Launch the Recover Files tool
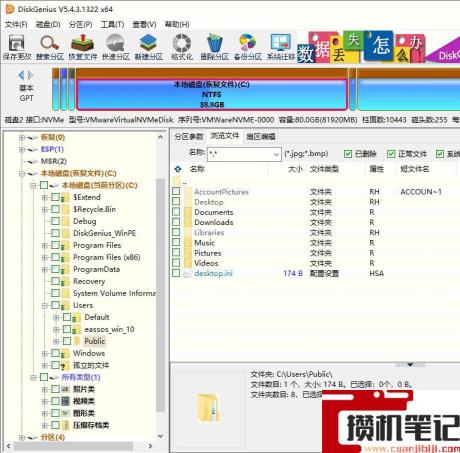Viewport: 460px width, 453px height. click(x=83, y=44)
